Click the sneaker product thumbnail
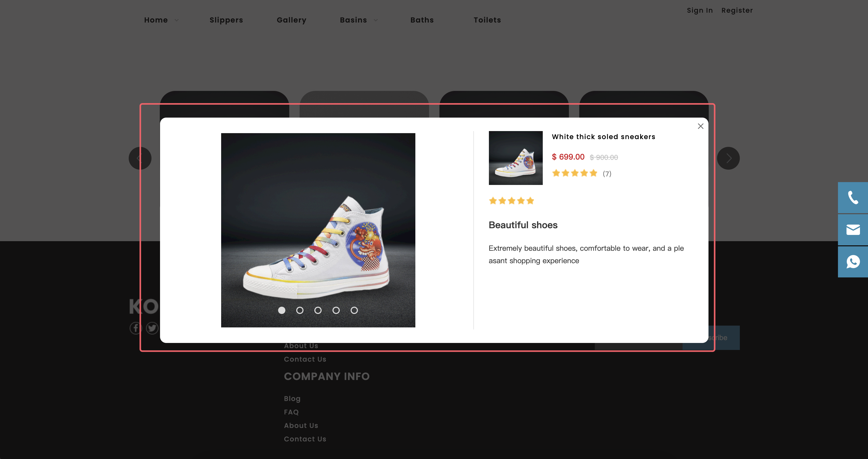868x459 pixels. pyautogui.click(x=516, y=158)
